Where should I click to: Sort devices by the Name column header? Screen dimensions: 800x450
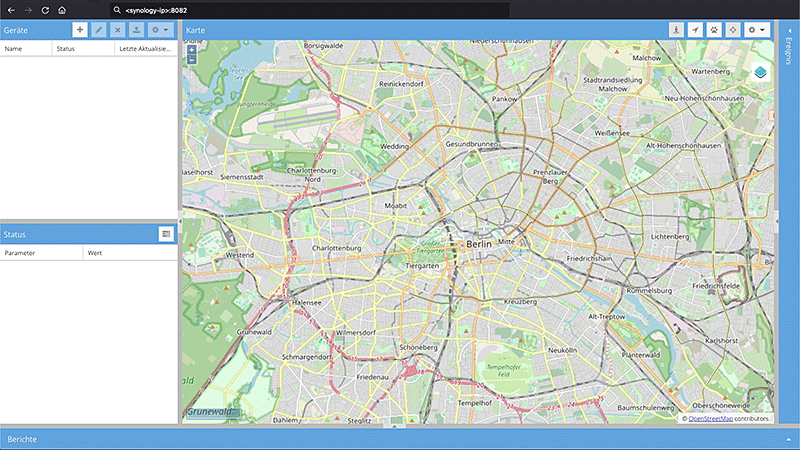tap(25, 48)
